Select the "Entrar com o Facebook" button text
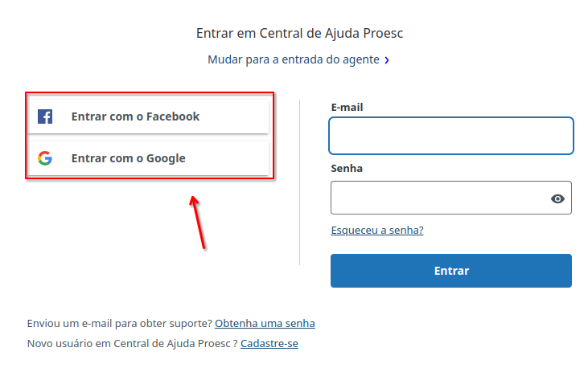This screenshot has height=376, width=588. (x=135, y=116)
